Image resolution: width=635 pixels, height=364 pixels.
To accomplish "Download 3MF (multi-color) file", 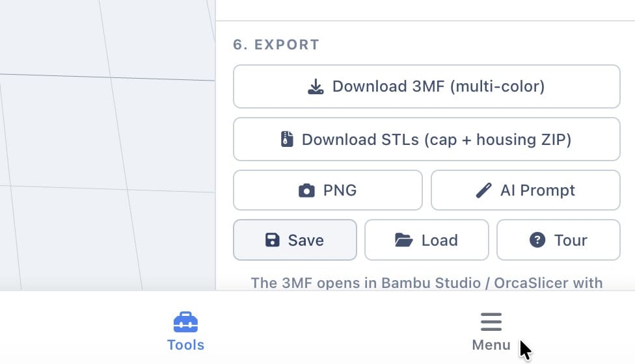I will [426, 86].
